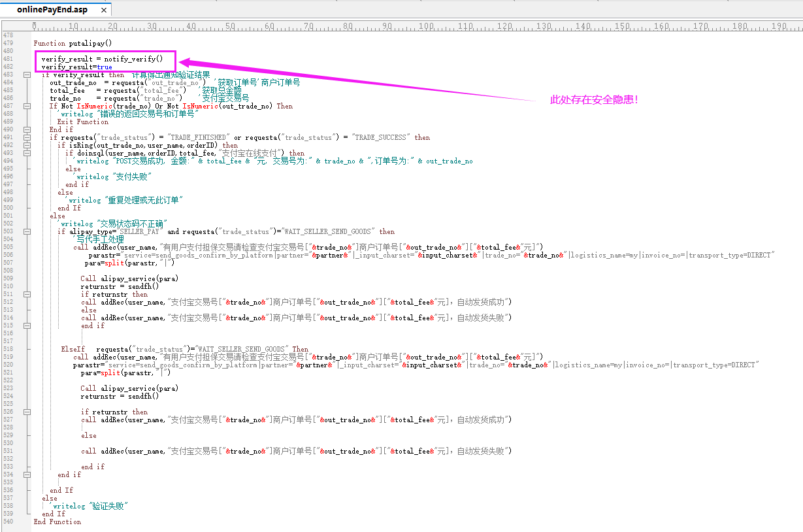Collapse the fold marker at line 526
This screenshot has height=532, width=803.
click(27, 412)
